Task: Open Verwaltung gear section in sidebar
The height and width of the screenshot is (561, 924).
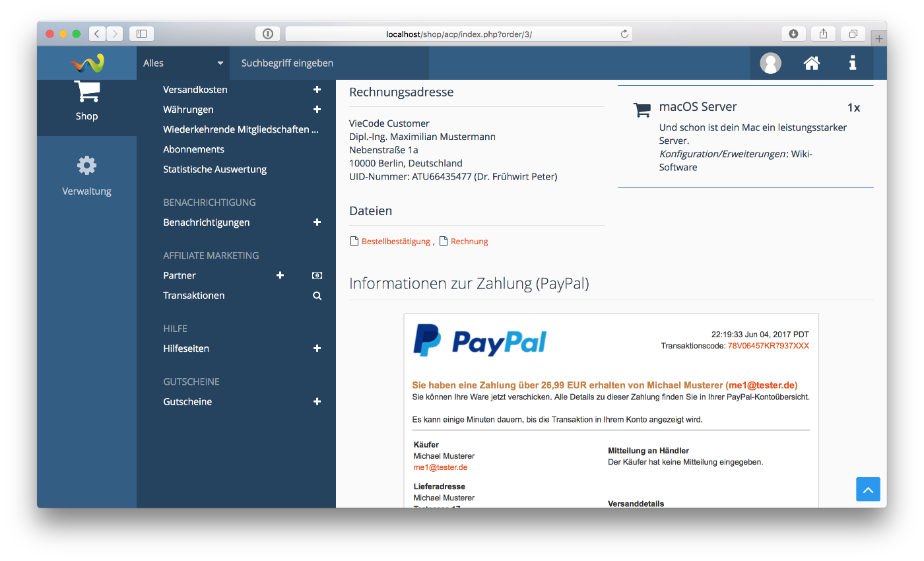Action: pos(86,176)
